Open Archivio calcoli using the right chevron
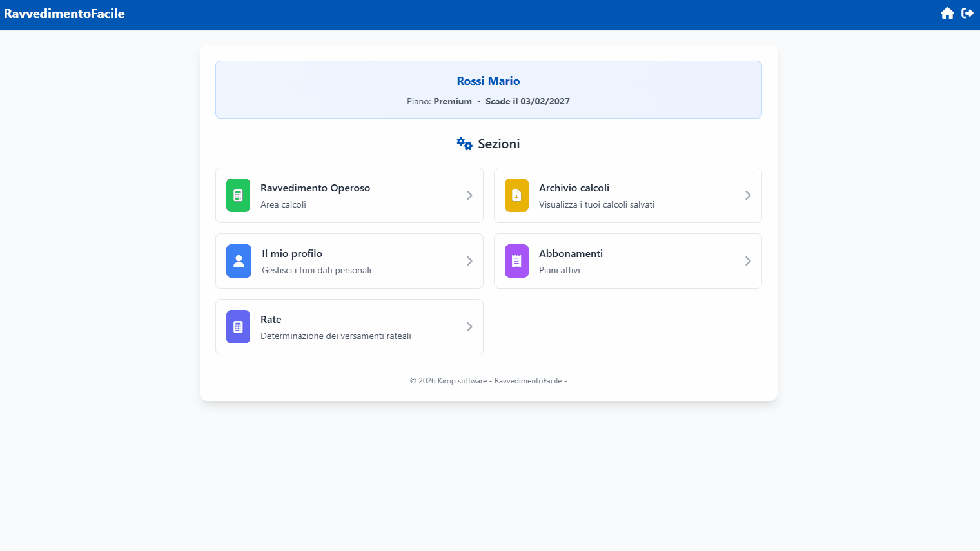The height and width of the screenshot is (551, 980). (x=748, y=195)
